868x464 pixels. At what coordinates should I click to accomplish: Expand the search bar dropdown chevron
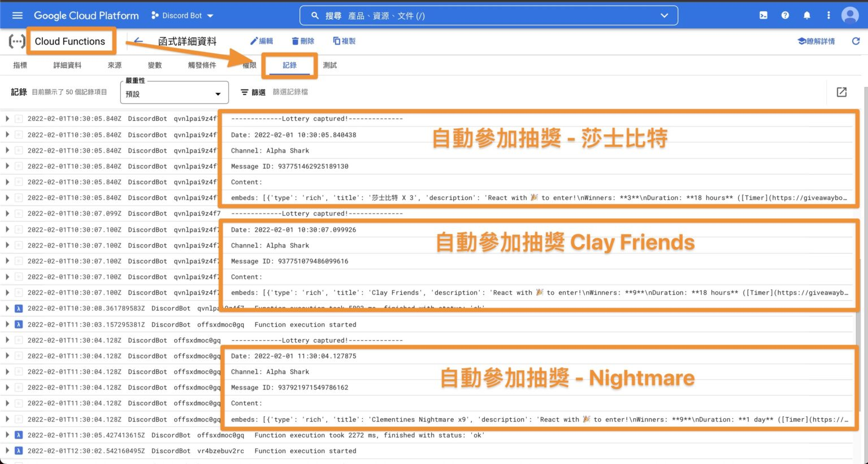tap(665, 16)
